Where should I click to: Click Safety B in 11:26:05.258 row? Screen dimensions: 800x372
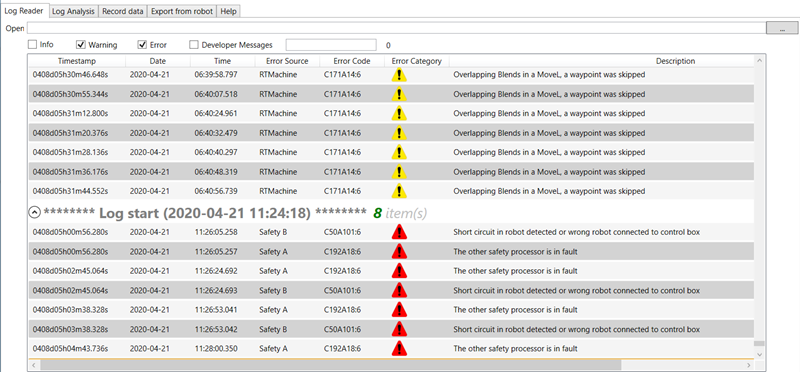point(273,232)
